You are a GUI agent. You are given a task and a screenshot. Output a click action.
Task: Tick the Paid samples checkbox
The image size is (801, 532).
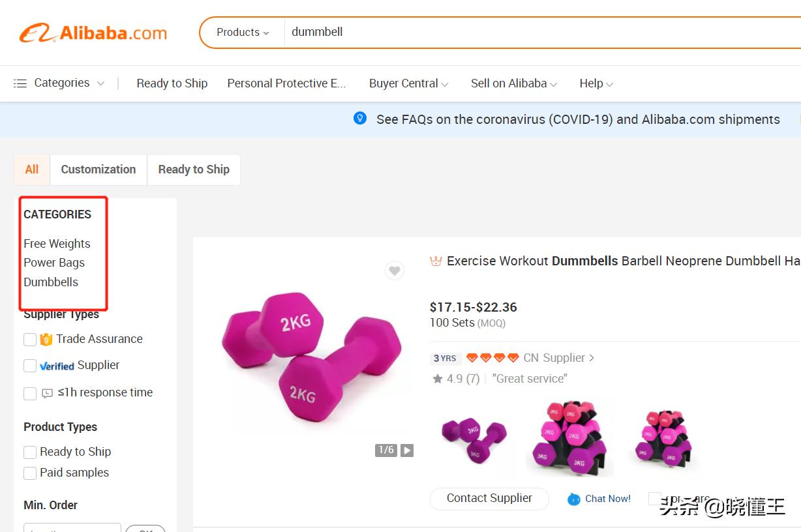click(x=30, y=473)
